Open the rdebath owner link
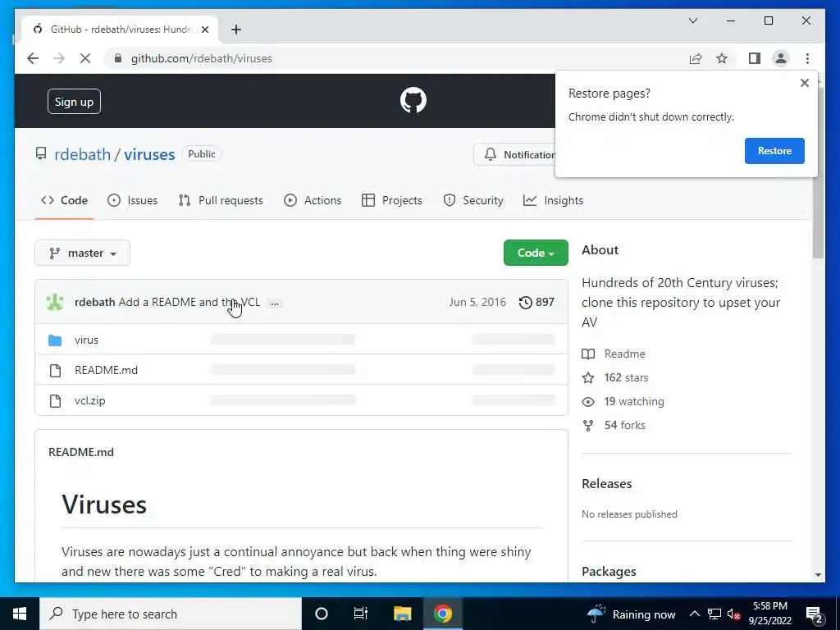 pyautogui.click(x=83, y=154)
